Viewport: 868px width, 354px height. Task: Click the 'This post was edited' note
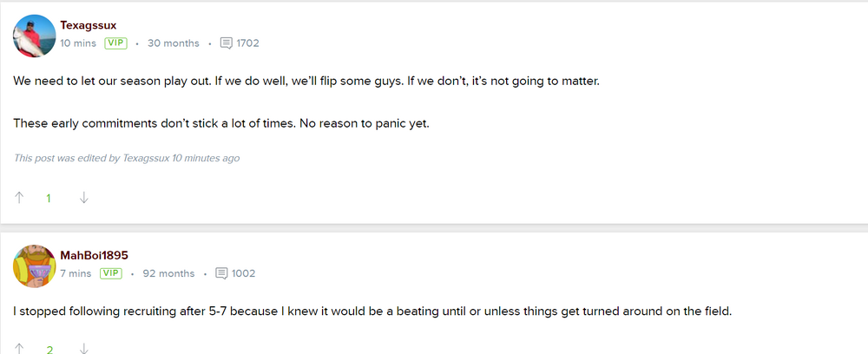coord(127,158)
